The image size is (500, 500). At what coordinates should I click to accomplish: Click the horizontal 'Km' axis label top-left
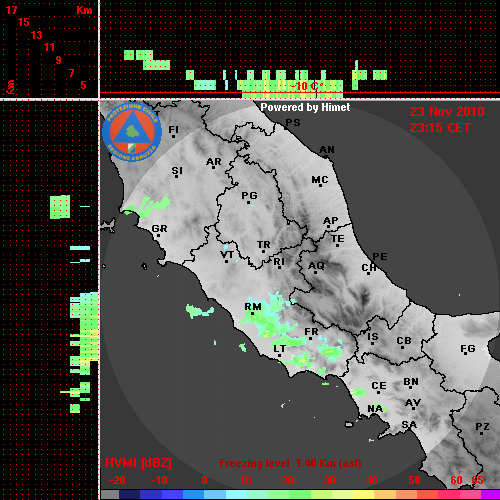pyautogui.click(x=84, y=10)
